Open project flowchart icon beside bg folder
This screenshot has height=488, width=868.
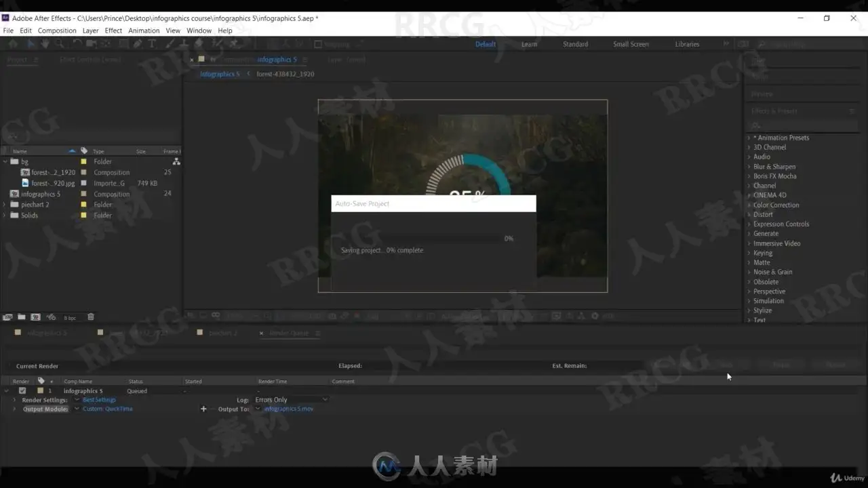coord(176,162)
